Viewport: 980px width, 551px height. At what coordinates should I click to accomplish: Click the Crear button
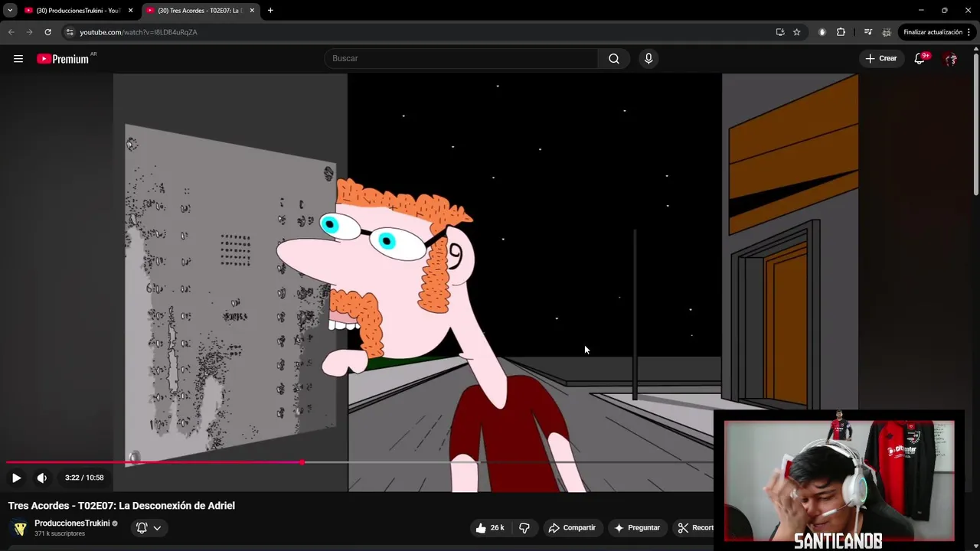point(881,59)
